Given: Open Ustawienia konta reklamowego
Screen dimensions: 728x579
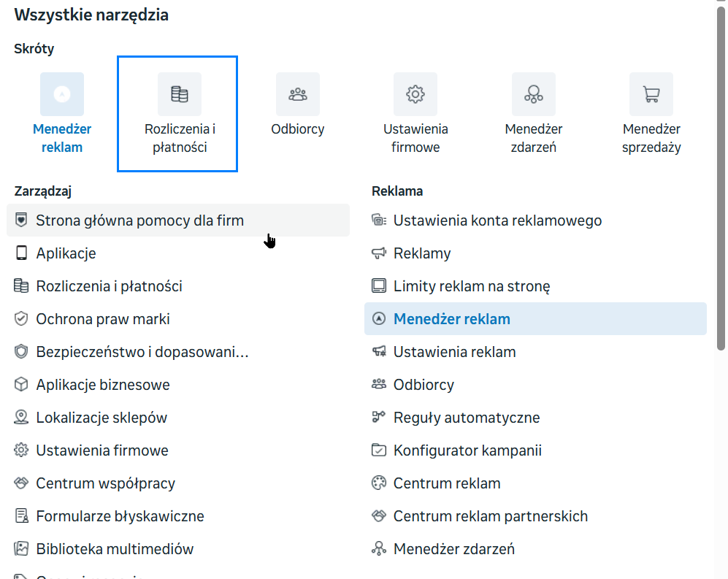Looking at the screenshot, I should [497, 221].
